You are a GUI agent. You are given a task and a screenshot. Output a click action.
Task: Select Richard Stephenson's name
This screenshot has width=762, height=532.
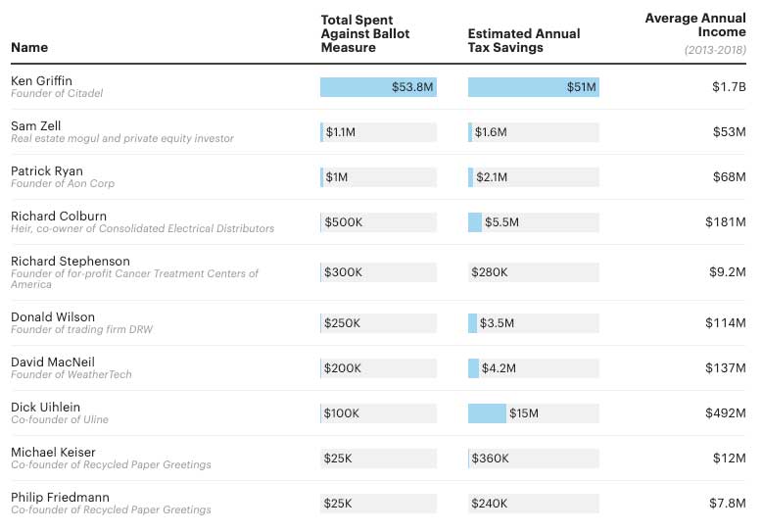70,261
